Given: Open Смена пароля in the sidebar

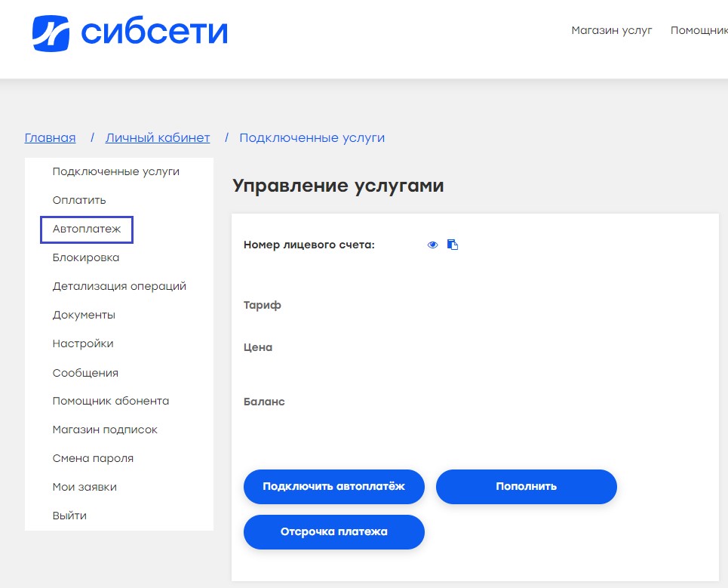Looking at the screenshot, I should [93, 458].
